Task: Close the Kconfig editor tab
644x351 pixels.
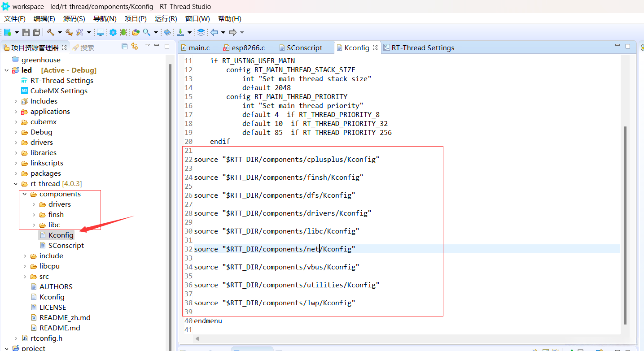Action: tap(375, 48)
